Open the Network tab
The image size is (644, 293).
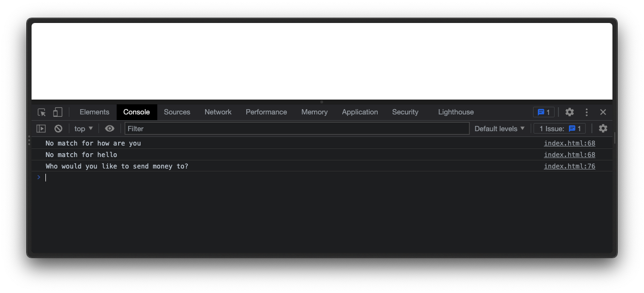click(218, 112)
